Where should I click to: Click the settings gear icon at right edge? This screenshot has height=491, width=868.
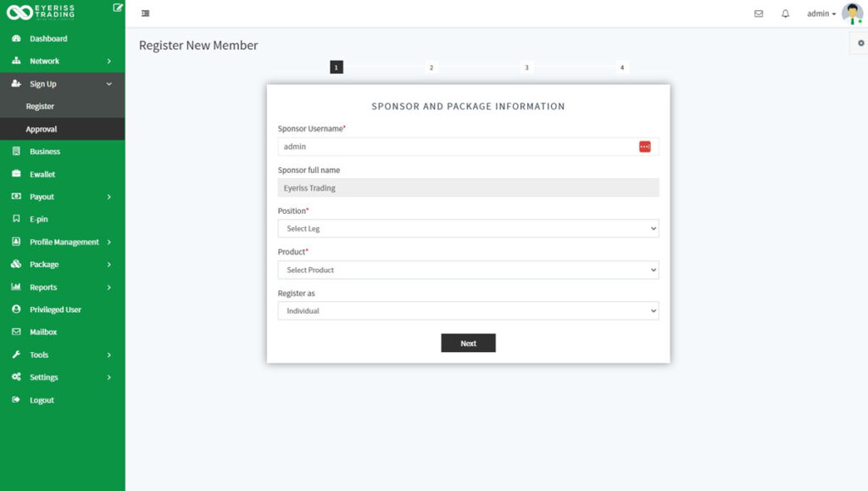861,43
